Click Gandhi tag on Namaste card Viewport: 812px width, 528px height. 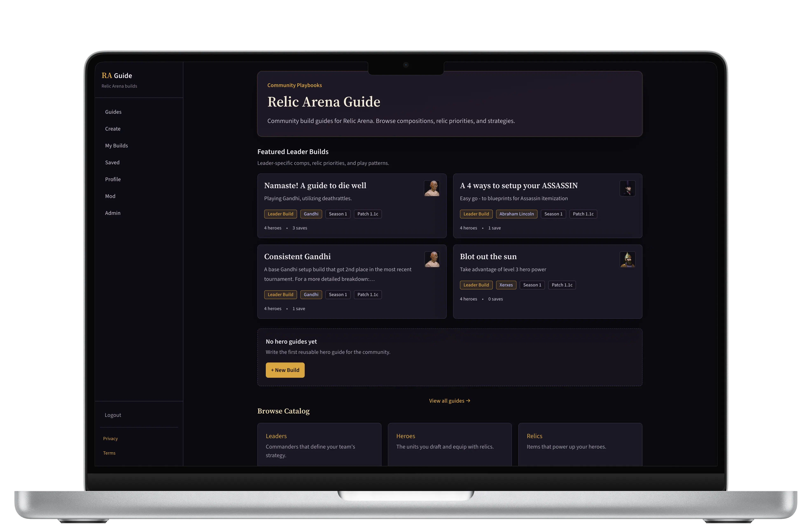point(311,214)
